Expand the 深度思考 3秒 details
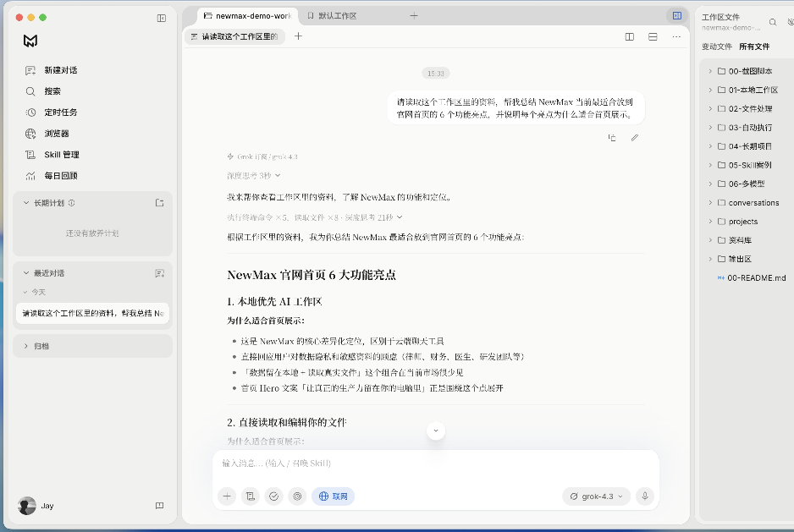Viewport: 794px width, 532px height. click(254, 176)
